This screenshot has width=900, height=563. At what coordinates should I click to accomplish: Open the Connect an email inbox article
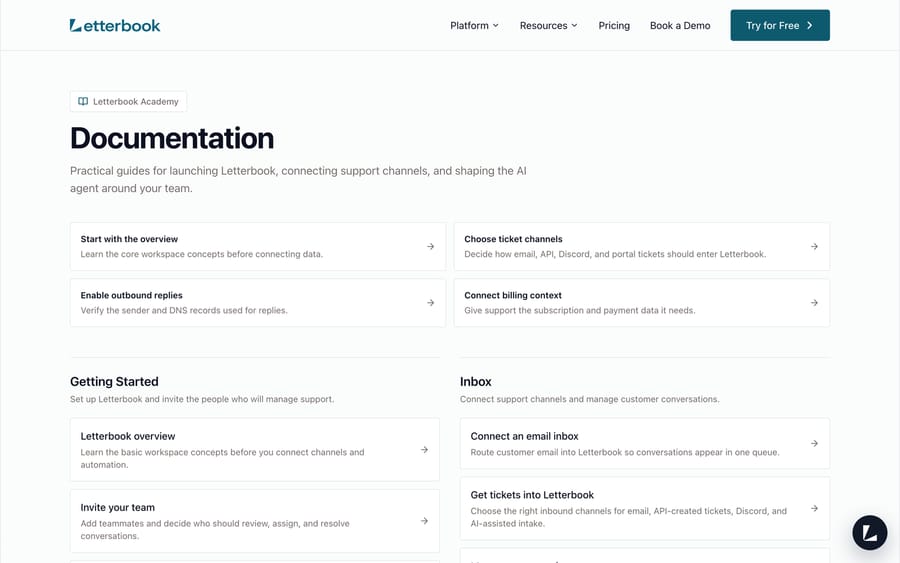coord(645,443)
